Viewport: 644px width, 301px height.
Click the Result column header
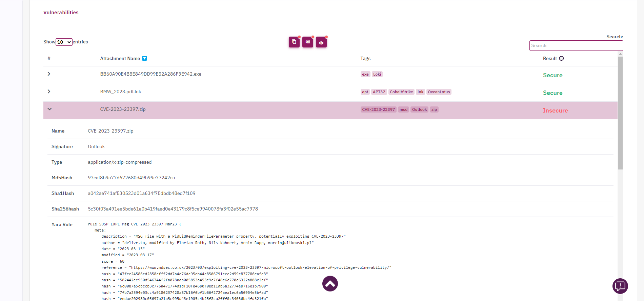(550, 58)
